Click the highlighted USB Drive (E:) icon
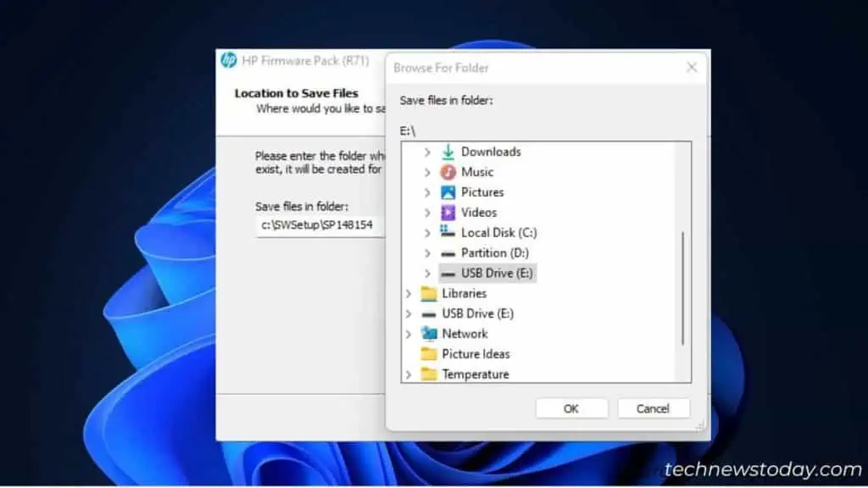The width and height of the screenshot is (868, 488). [x=448, y=273]
